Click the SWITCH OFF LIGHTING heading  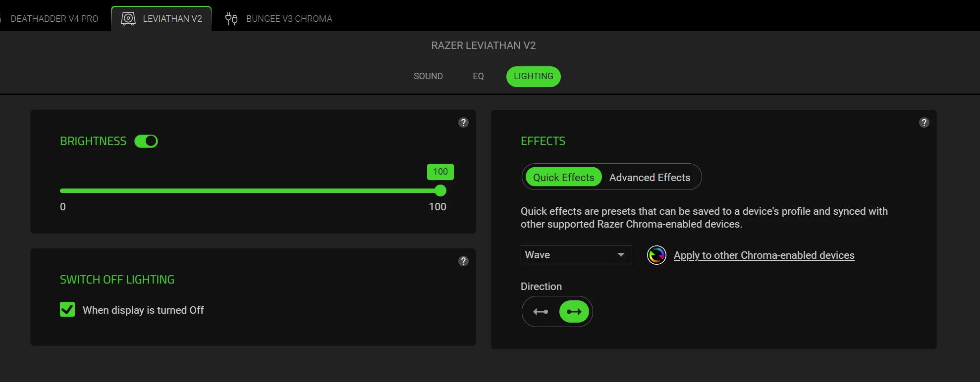117,280
